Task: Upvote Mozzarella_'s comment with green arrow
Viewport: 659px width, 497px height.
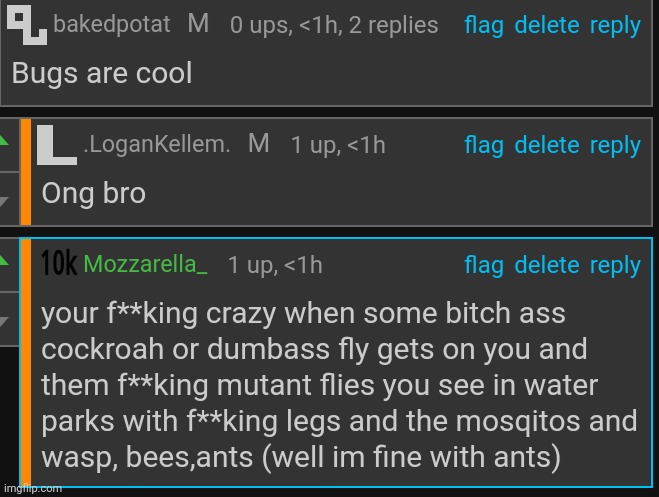Action: [4, 260]
